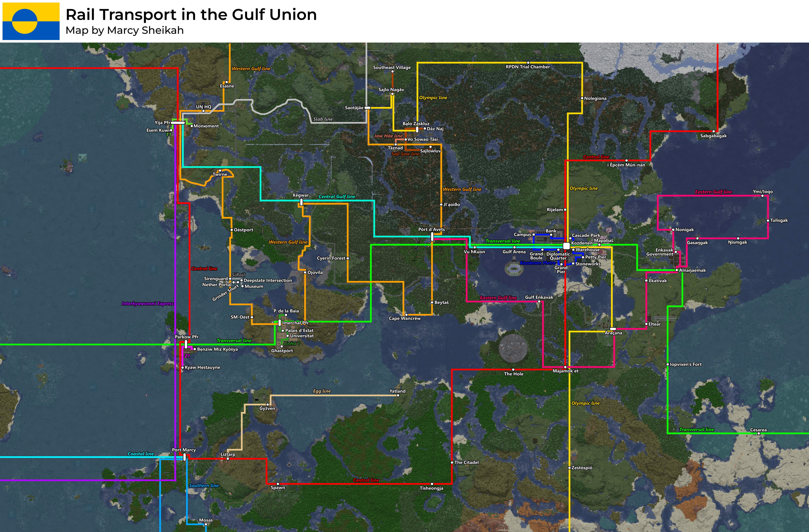Click the Parkow Pfr interchange marker
This screenshot has width=809, height=532.
pyautogui.click(x=186, y=344)
